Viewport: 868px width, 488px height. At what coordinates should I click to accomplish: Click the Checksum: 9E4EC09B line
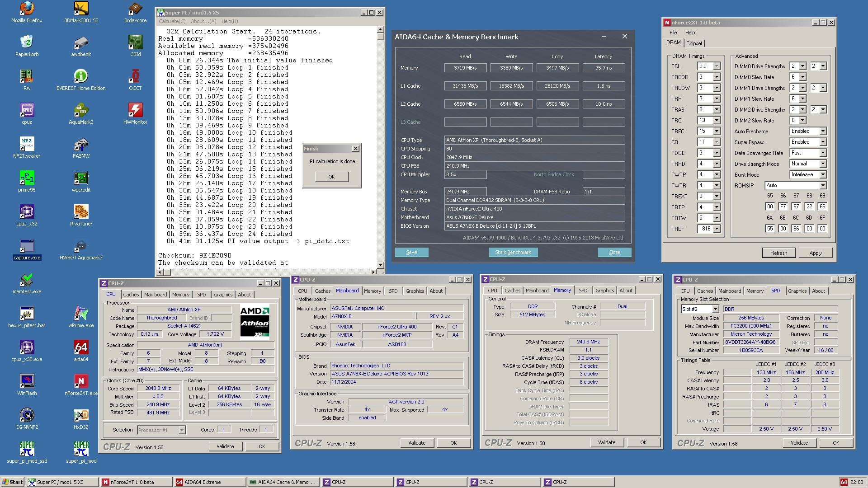pyautogui.click(x=195, y=256)
